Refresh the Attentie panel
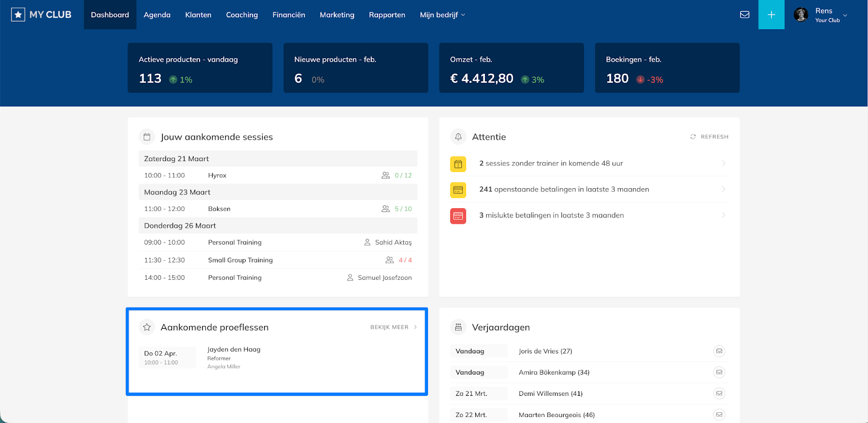 pyautogui.click(x=709, y=137)
